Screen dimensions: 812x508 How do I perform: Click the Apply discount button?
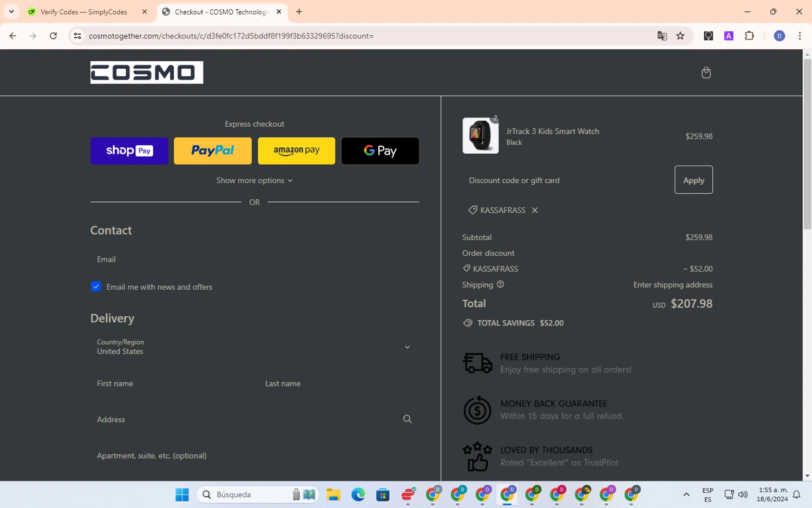[x=693, y=180]
